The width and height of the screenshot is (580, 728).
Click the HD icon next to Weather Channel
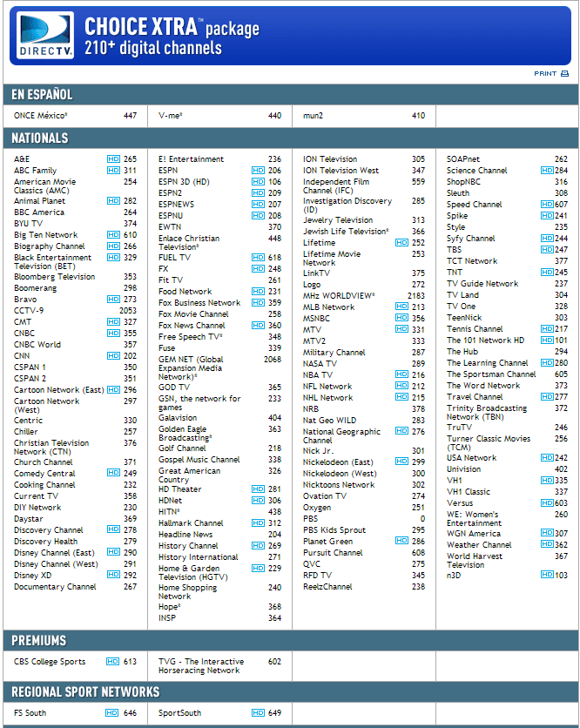click(x=547, y=544)
